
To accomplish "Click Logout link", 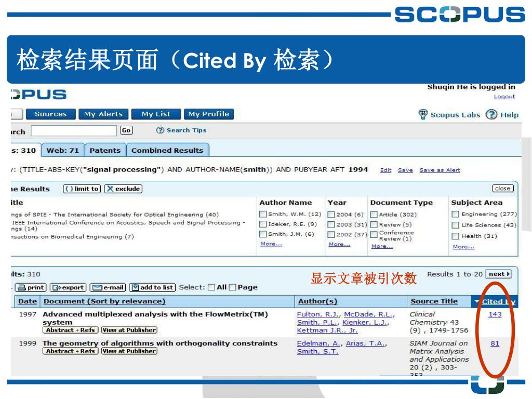I will pyautogui.click(x=504, y=96).
